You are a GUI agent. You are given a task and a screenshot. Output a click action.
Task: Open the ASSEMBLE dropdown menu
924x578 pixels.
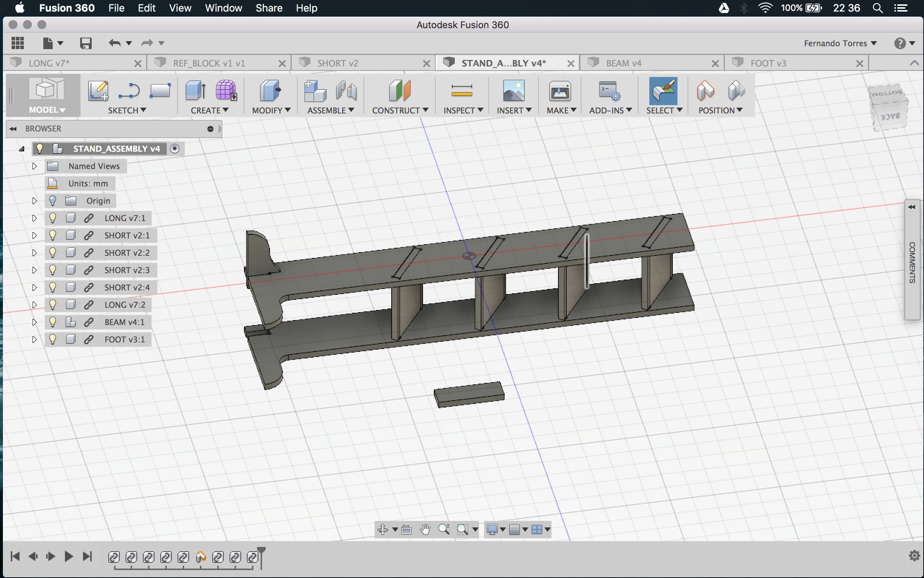click(331, 111)
